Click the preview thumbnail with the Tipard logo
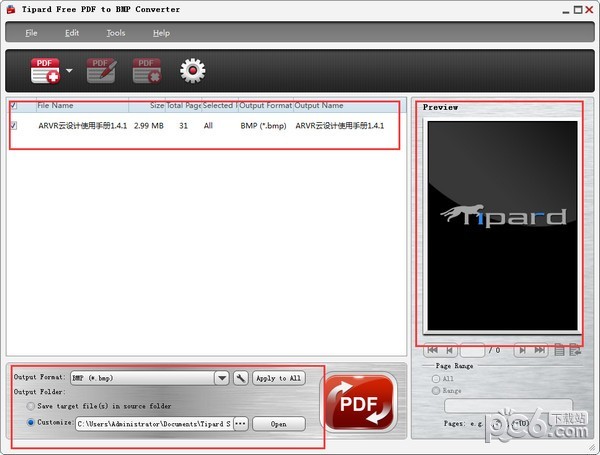This screenshot has width=600, height=455. click(502, 226)
